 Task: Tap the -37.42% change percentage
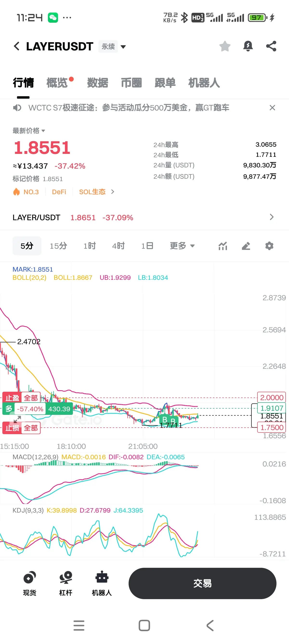pyautogui.click(x=70, y=166)
